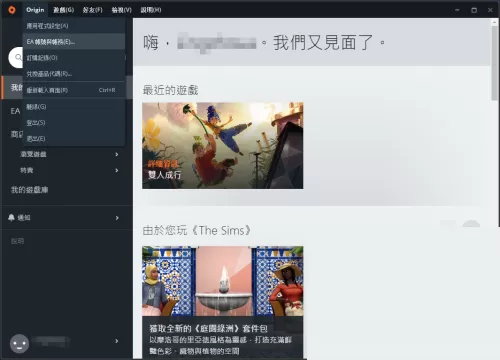
Task: Click the vertical scrollbar thumb
Action: point(494,63)
